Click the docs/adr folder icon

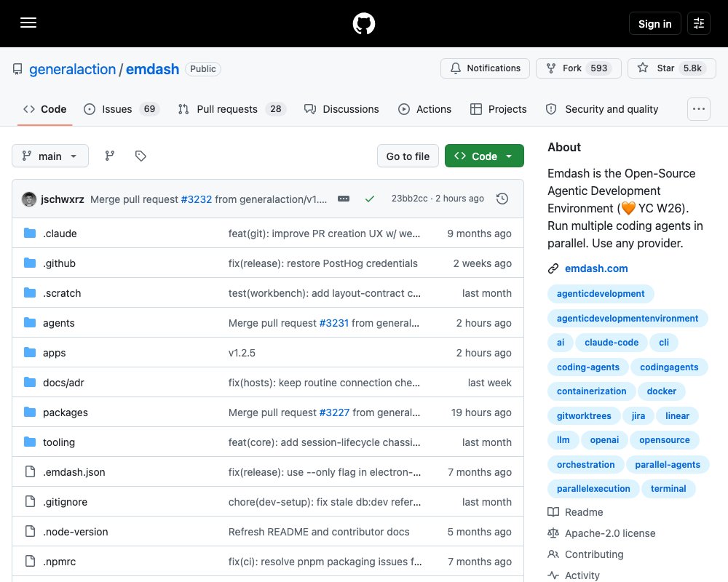pos(30,382)
